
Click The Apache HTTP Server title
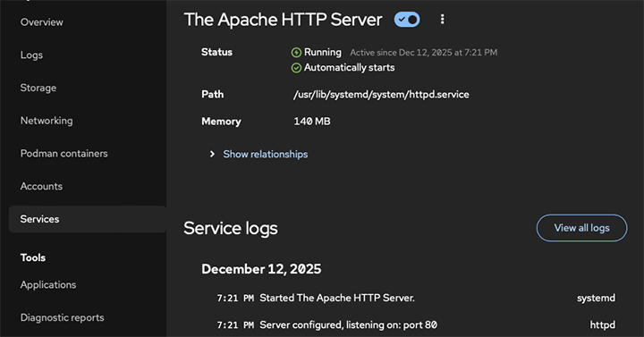point(283,20)
